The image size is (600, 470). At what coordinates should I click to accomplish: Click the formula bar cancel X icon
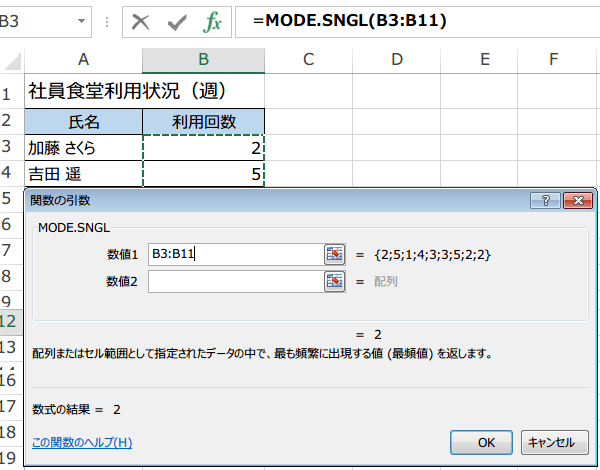coord(140,22)
